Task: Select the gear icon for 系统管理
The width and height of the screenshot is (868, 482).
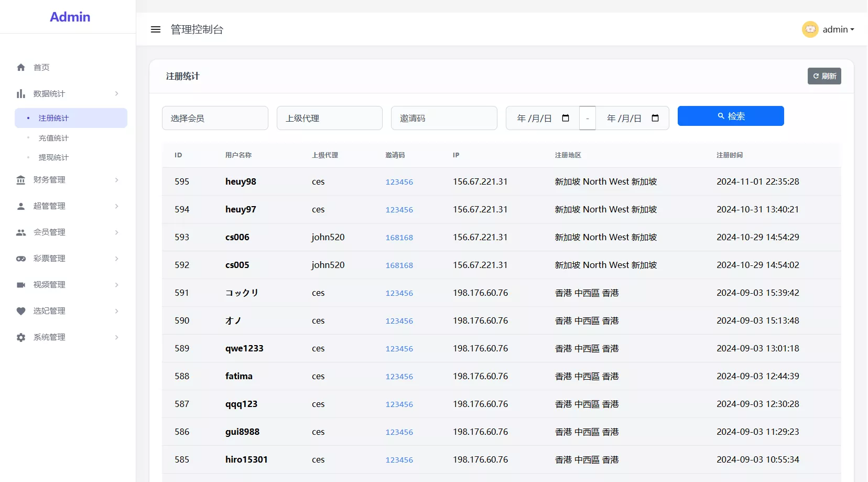Action: click(21, 337)
